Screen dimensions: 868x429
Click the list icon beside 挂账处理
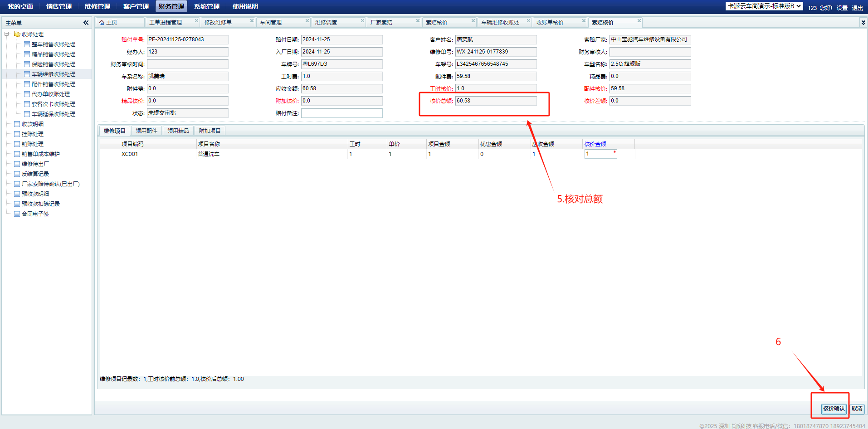[x=17, y=134]
